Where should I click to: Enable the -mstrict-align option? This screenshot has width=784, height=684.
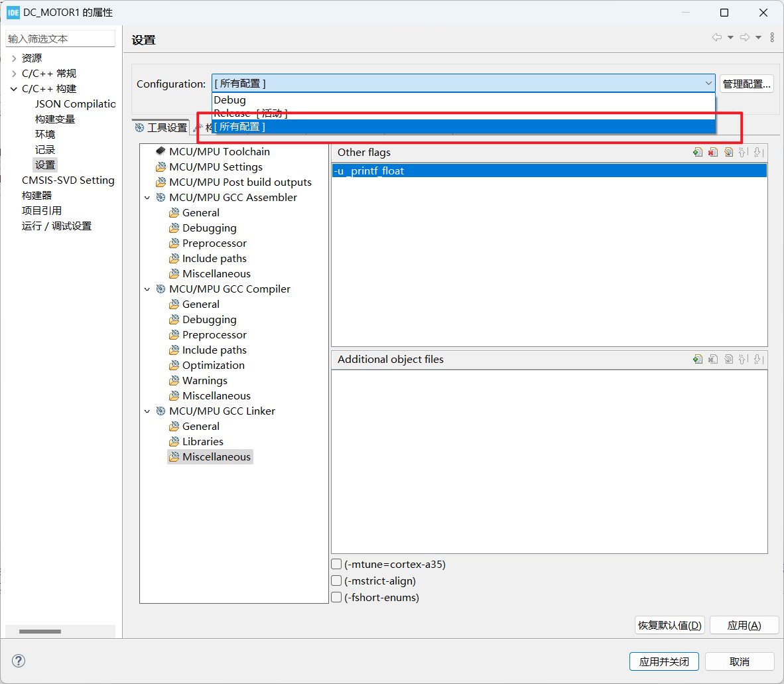point(336,581)
